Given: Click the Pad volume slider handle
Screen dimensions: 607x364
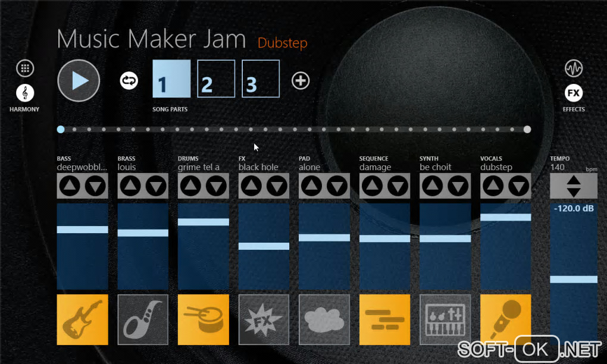Looking at the screenshot, I should point(324,237).
